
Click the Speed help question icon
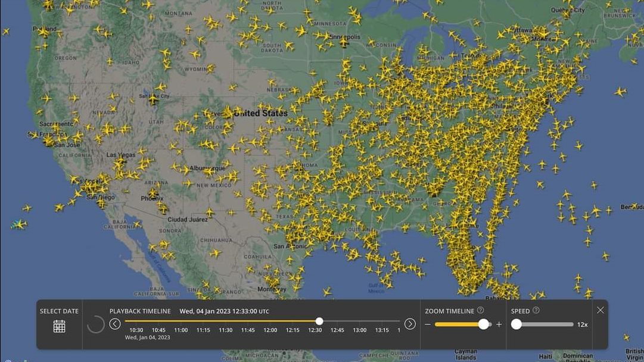tap(536, 310)
